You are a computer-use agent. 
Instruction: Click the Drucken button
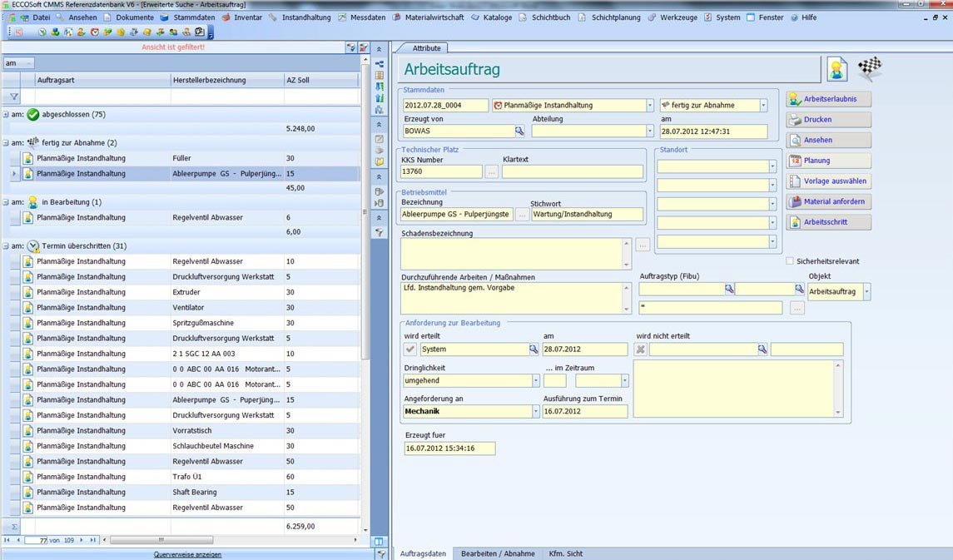tap(828, 120)
